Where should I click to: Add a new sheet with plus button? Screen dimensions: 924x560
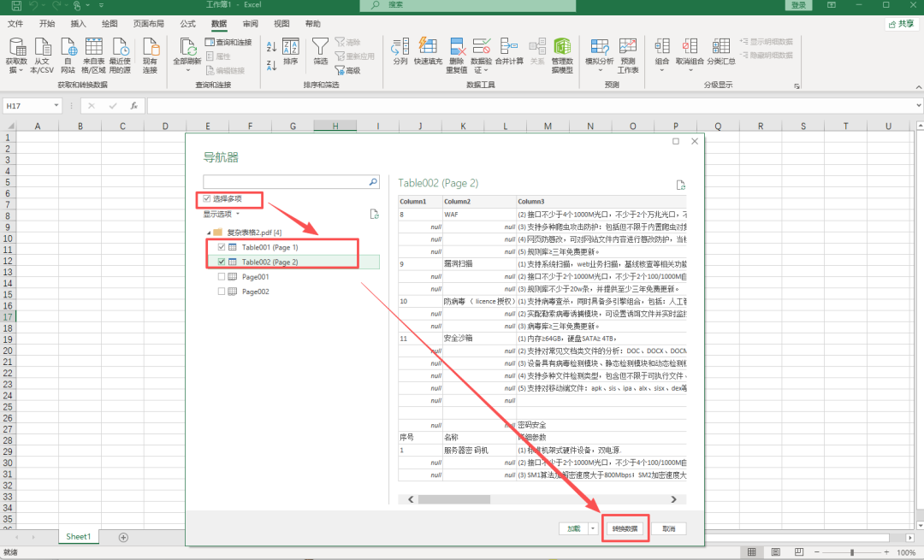click(123, 537)
